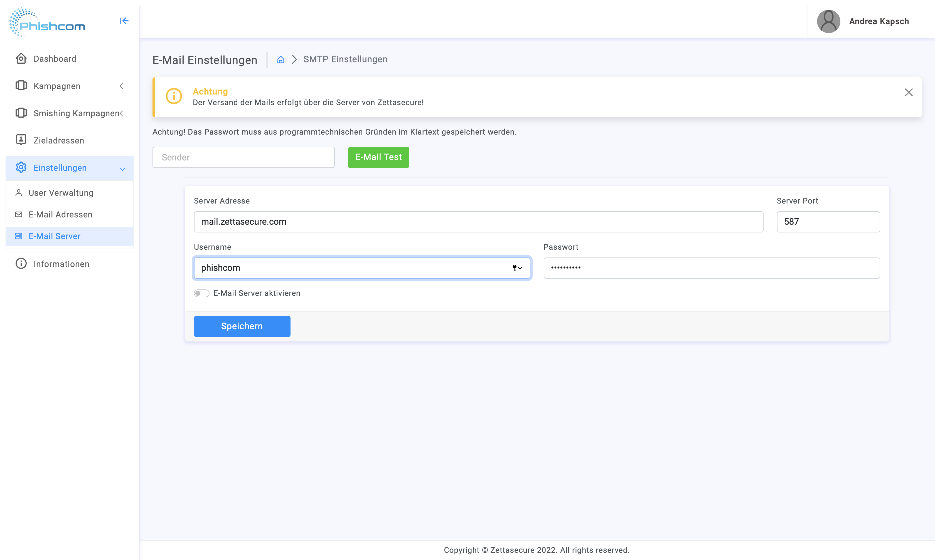Click the Kampagnen sidebar icon

(21, 86)
